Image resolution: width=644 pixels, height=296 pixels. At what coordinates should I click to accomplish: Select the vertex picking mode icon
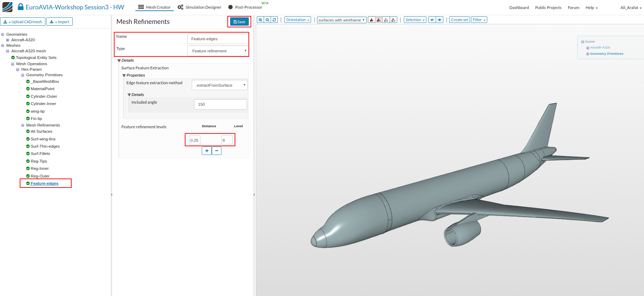coord(393,20)
